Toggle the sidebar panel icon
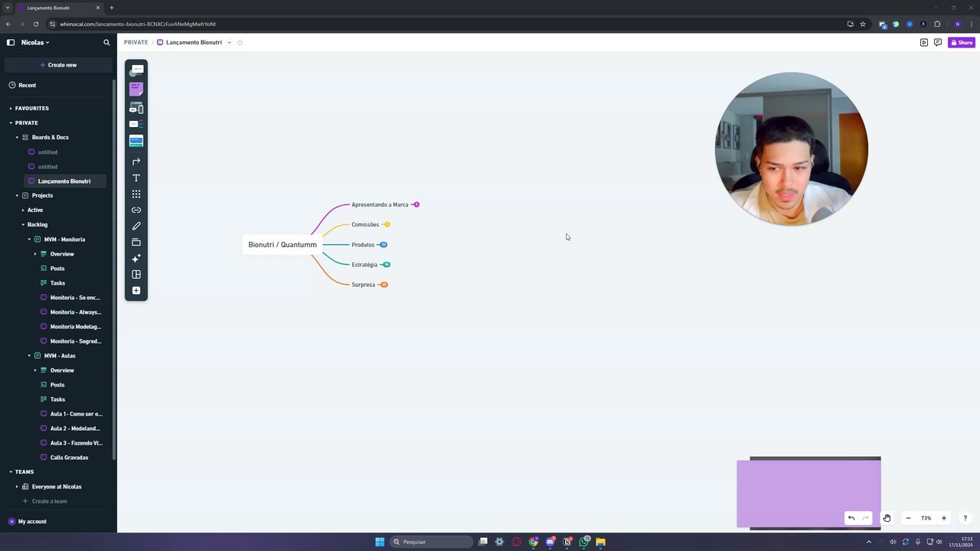 point(11,43)
